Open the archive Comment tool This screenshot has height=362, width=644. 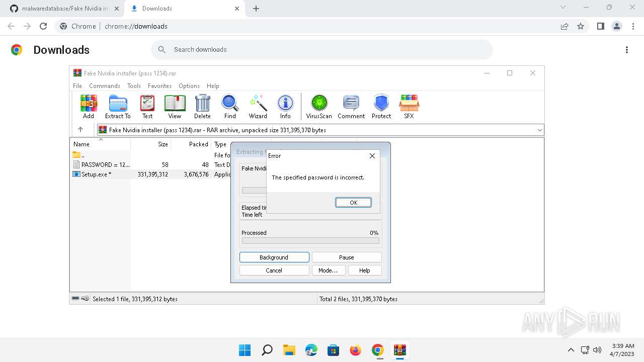(351, 107)
